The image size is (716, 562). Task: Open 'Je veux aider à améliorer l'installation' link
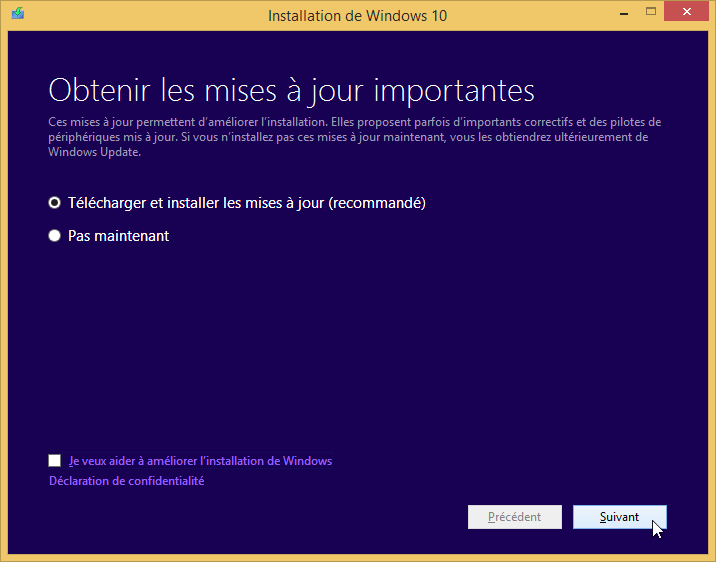pyautogui.click(x=200, y=461)
